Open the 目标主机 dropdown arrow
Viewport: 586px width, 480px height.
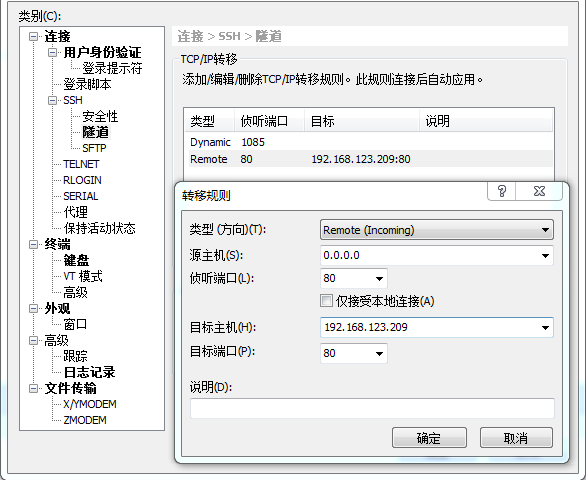545,328
